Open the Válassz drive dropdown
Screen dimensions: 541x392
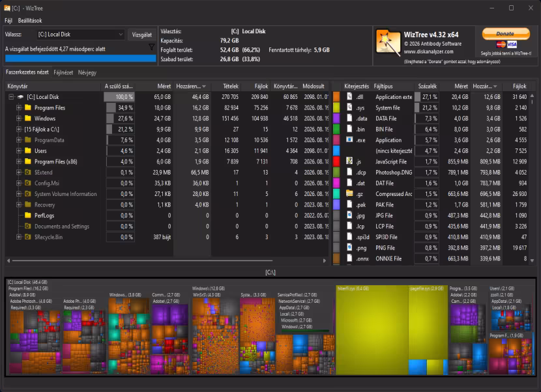[80, 35]
